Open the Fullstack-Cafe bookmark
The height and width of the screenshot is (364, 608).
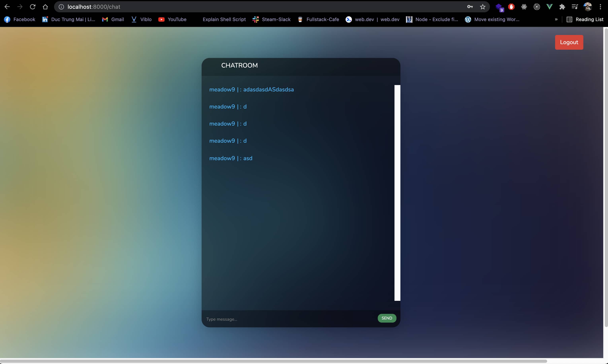(x=318, y=19)
